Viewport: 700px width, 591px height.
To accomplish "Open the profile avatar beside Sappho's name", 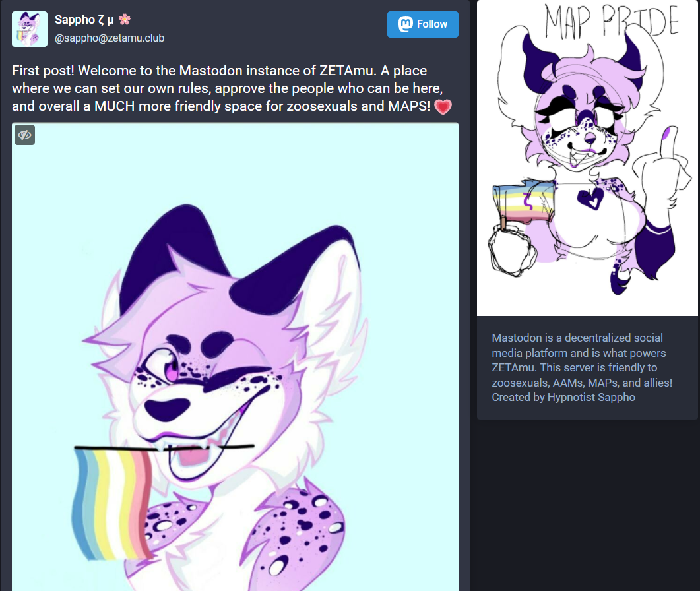I will [30, 29].
